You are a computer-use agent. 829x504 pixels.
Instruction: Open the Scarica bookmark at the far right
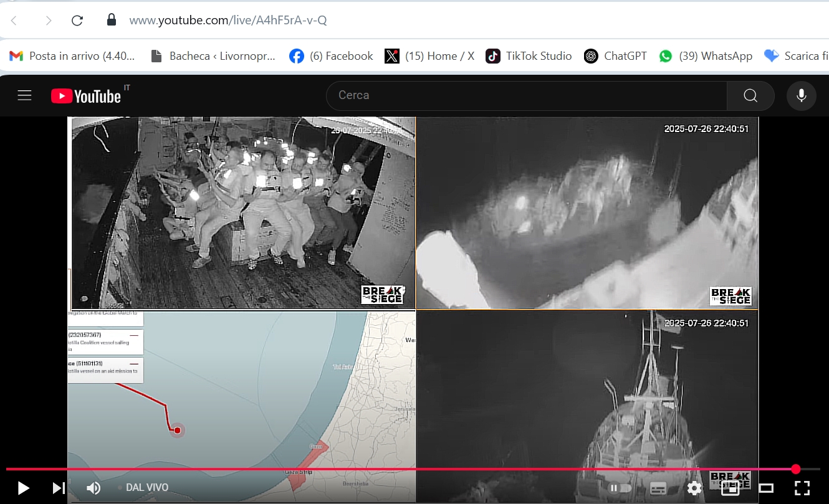click(x=802, y=55)
